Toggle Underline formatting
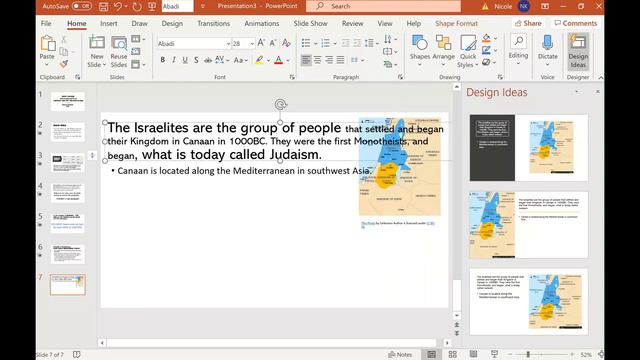This screenshot has height=360, width=640. coord(185,60)
